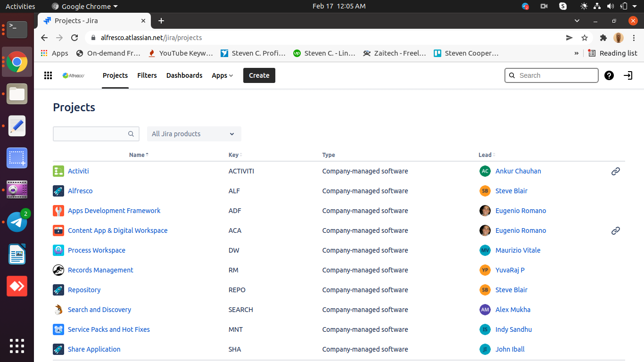Open the Chrome tab search down arrow

[x=577, y=21]
